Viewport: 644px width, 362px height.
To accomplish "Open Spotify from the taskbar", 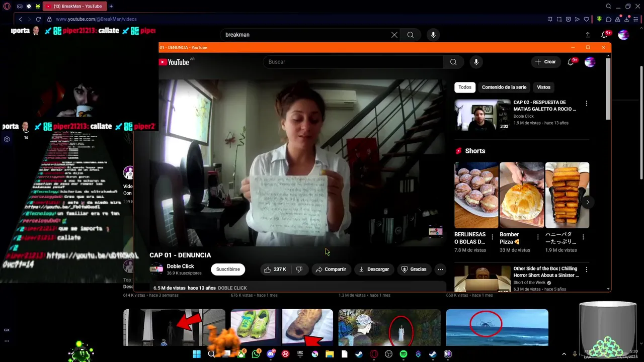I will coord(403,354).
